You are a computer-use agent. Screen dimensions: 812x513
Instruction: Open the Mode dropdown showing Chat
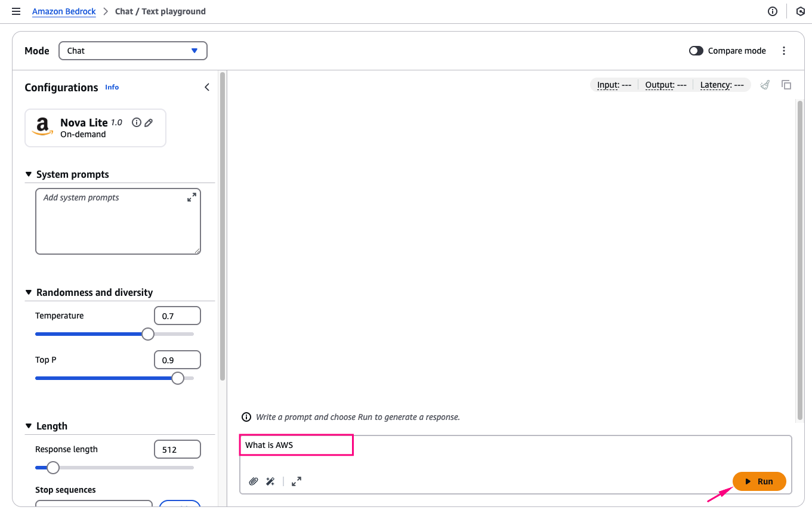[132, 51]
